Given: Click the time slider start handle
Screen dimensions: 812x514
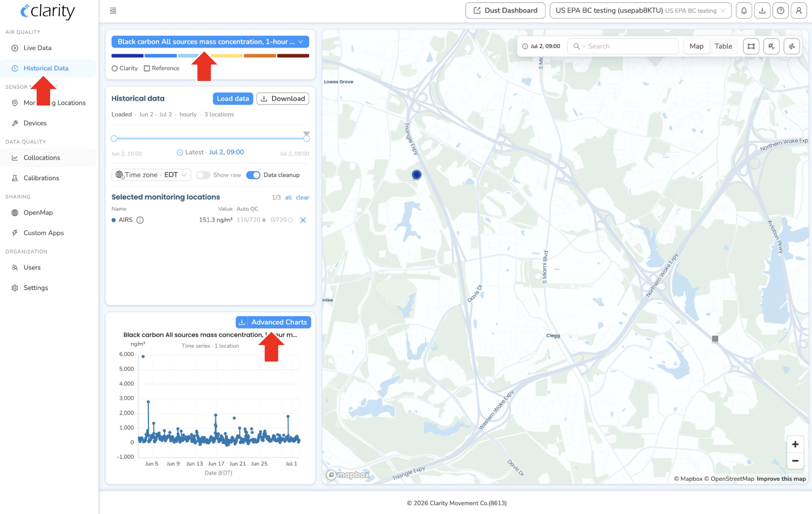Looking at the screenshot, I should pos(114,139).
